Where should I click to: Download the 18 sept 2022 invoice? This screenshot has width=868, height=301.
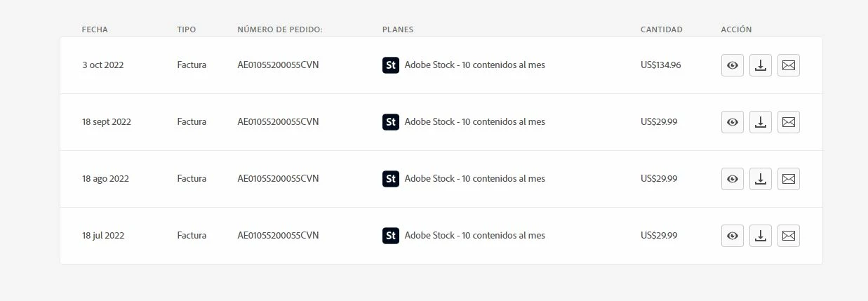tap(760, 122)
